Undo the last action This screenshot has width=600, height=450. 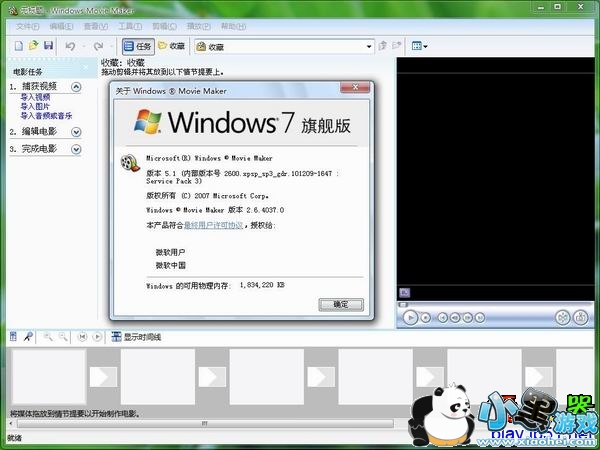(70, 46)
